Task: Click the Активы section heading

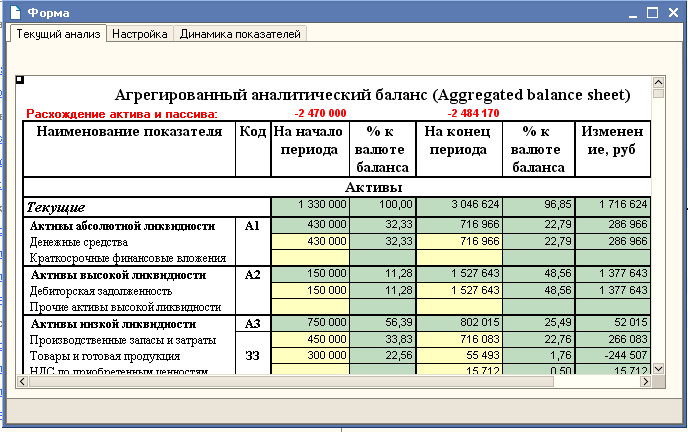Action: (x=373, y=187)
